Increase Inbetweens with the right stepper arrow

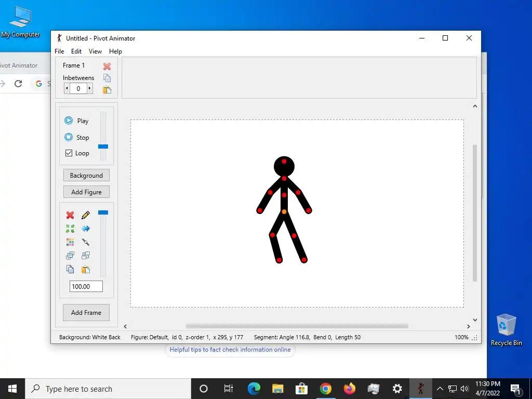pos(89,88)
